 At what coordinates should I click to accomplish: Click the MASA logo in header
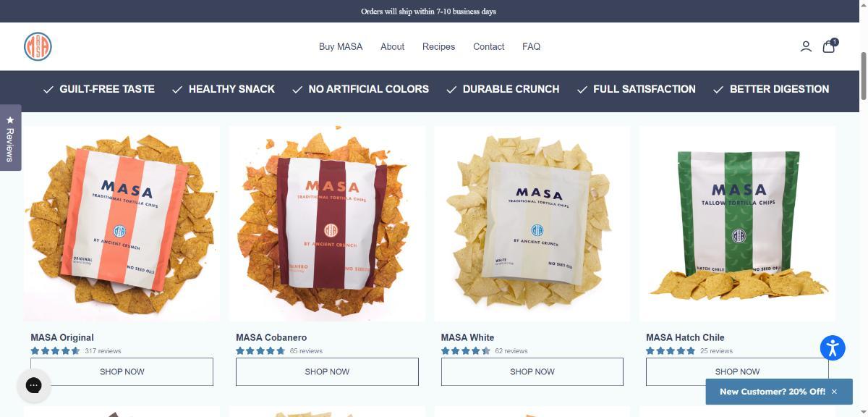click(38, 46)
